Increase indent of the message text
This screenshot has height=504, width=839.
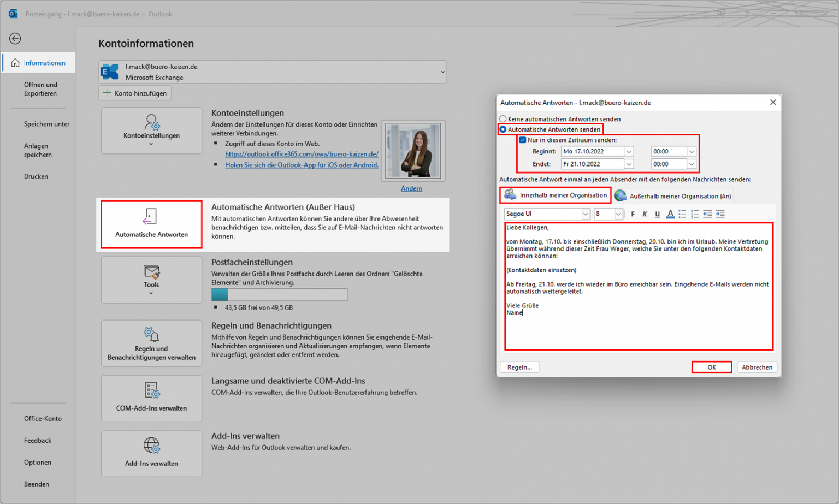pyautogui.click(x=720, y=214)
